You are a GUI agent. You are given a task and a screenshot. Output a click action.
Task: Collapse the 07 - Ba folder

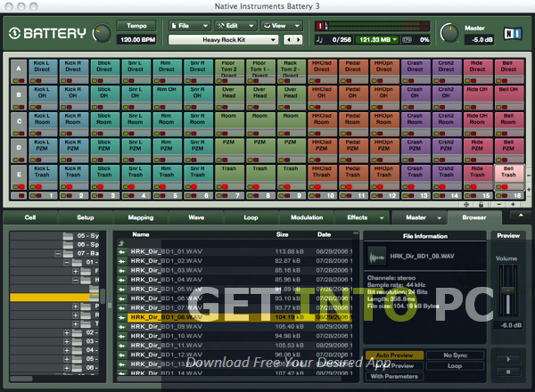click(x=58, y=254)
